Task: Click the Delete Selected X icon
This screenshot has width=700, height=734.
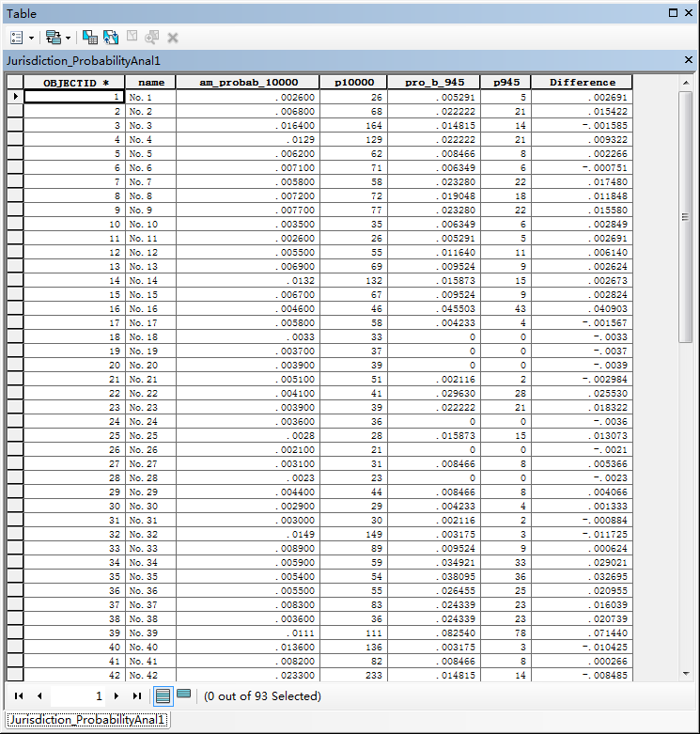Action: coord(173,38)
